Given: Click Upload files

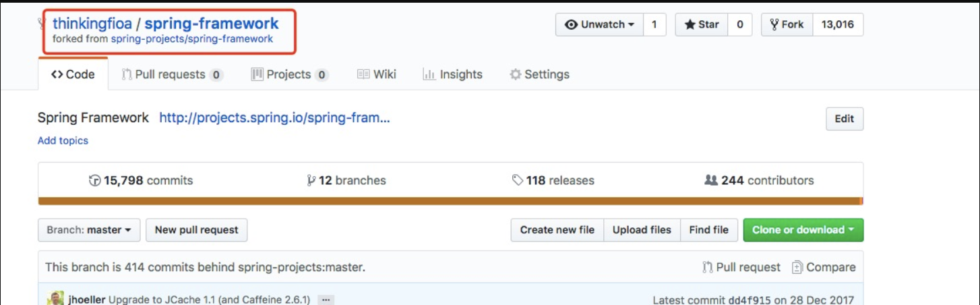Looking at the screenshot, I should tap(642, 230).
